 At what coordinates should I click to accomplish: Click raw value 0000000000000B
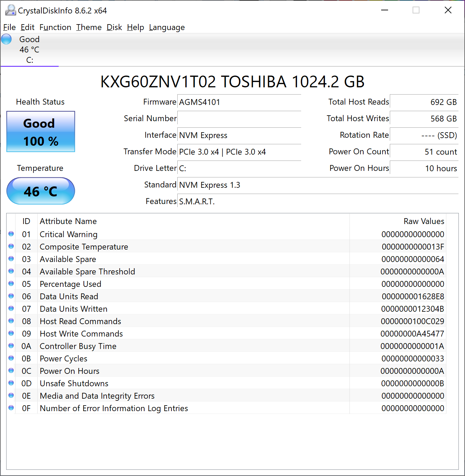[x=413, y=383]
